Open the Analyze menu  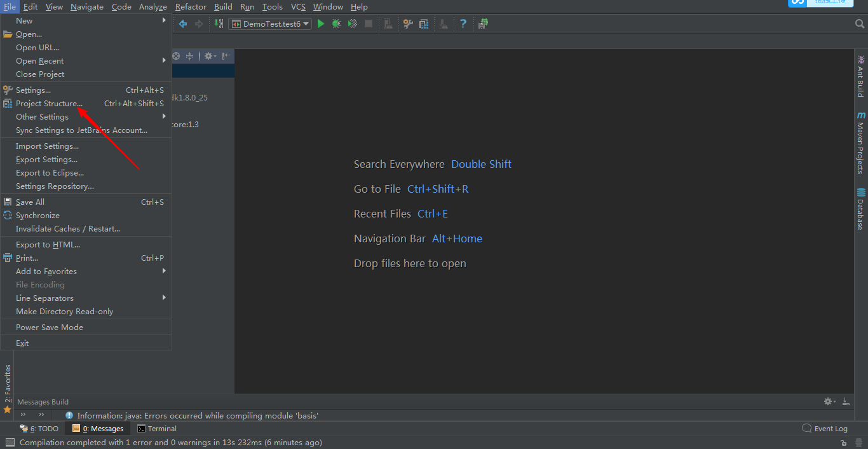[x=153, y=6]
